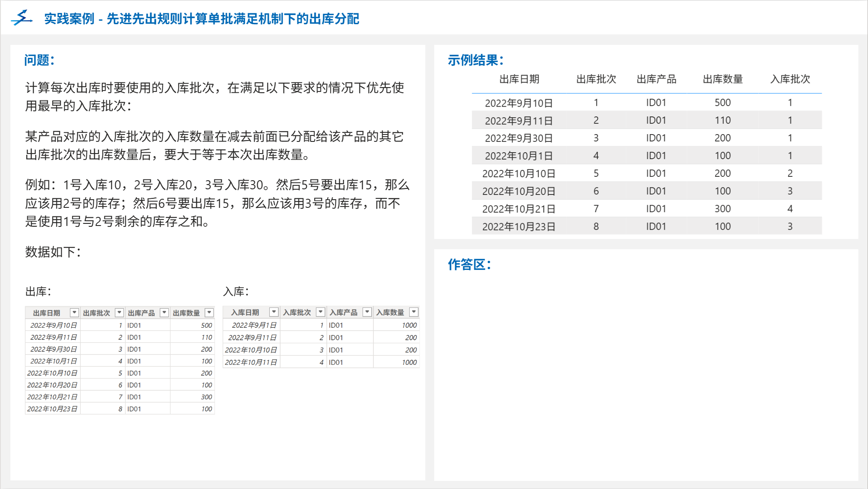Open the 出库批次 filter dropdown arrow
868x489 pixels.
(x=120, y=313)
